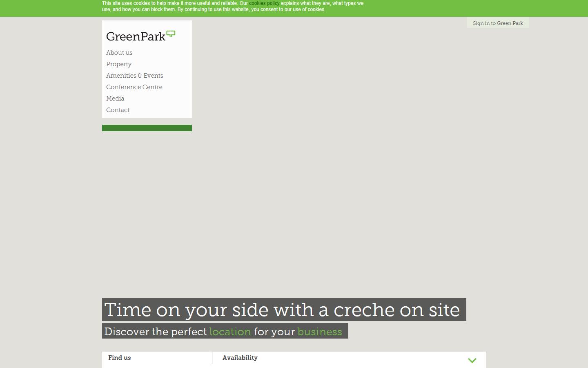Select Amenities & Events in navigation

[134, 76]
